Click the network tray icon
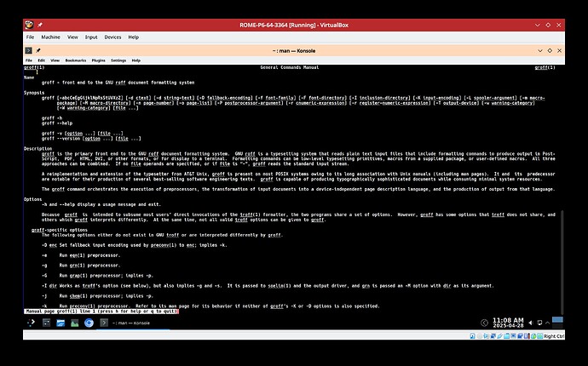Screen dimensions: 588x366 point(539,323)
